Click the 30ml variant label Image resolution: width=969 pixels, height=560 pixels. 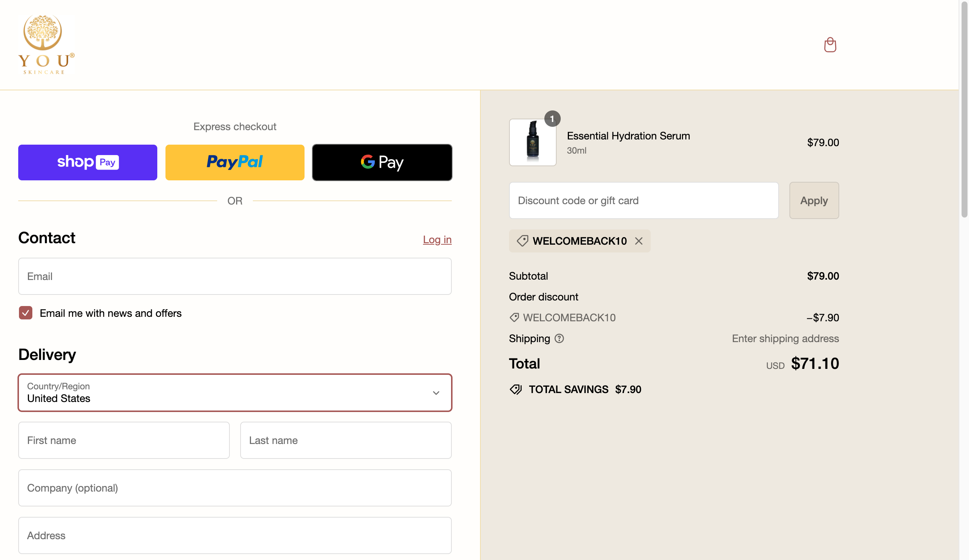point(576,150)
